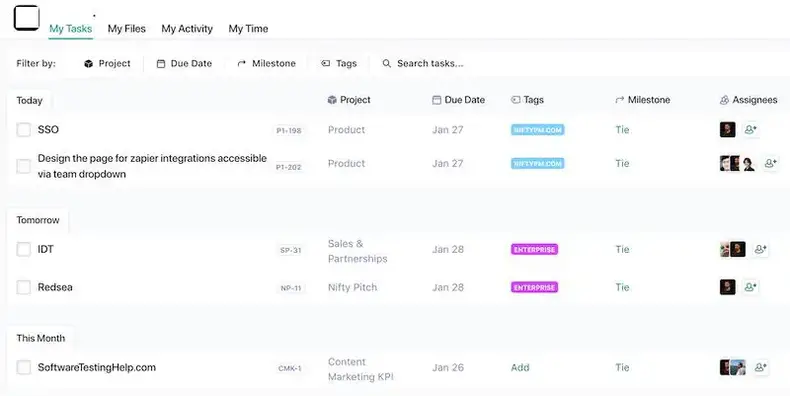Add assignee to the zapier integrations task
This screenshot has width=790, height=396.
coord(770,163)
